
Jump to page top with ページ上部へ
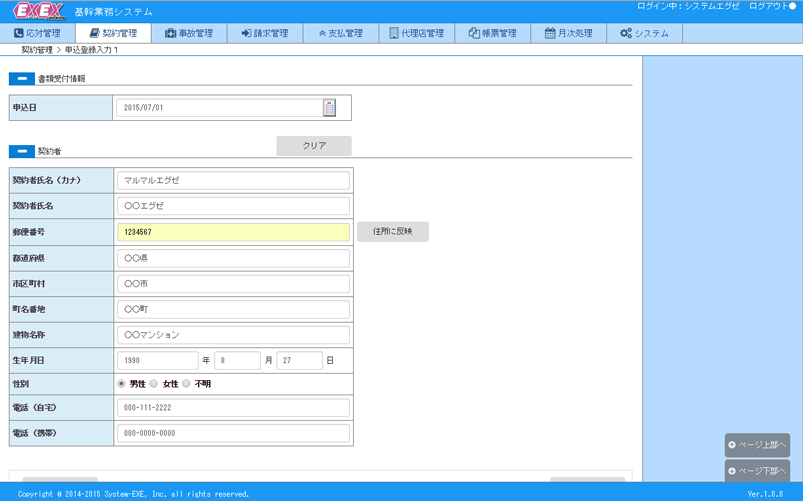757,445
